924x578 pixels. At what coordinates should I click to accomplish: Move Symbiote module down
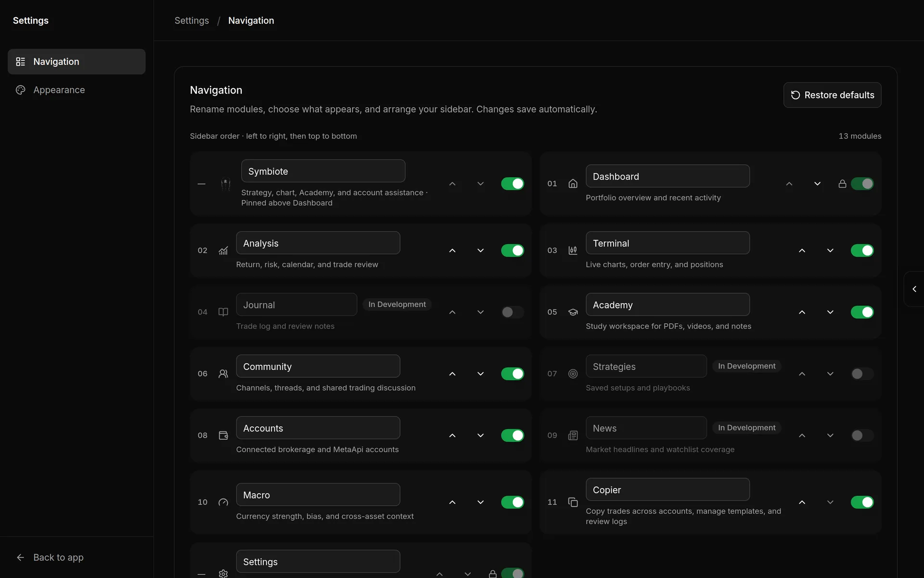480,184
